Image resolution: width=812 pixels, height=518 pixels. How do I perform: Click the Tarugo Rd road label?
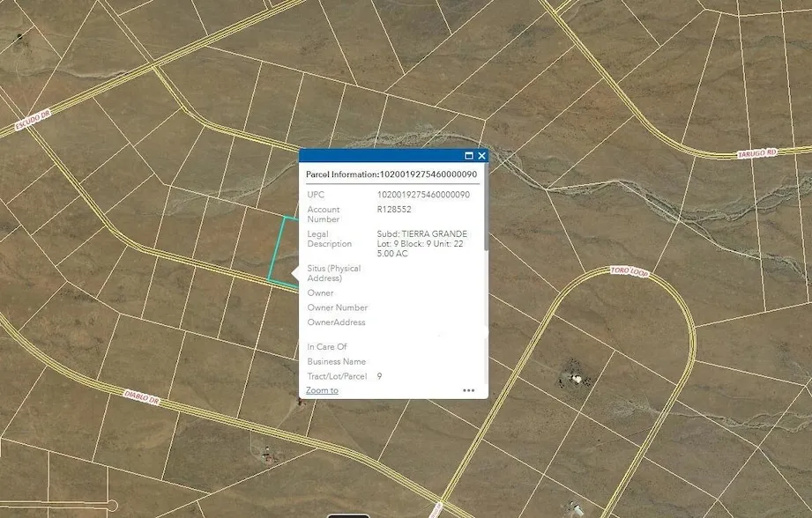pyautogui.click(x=757, y=153)
